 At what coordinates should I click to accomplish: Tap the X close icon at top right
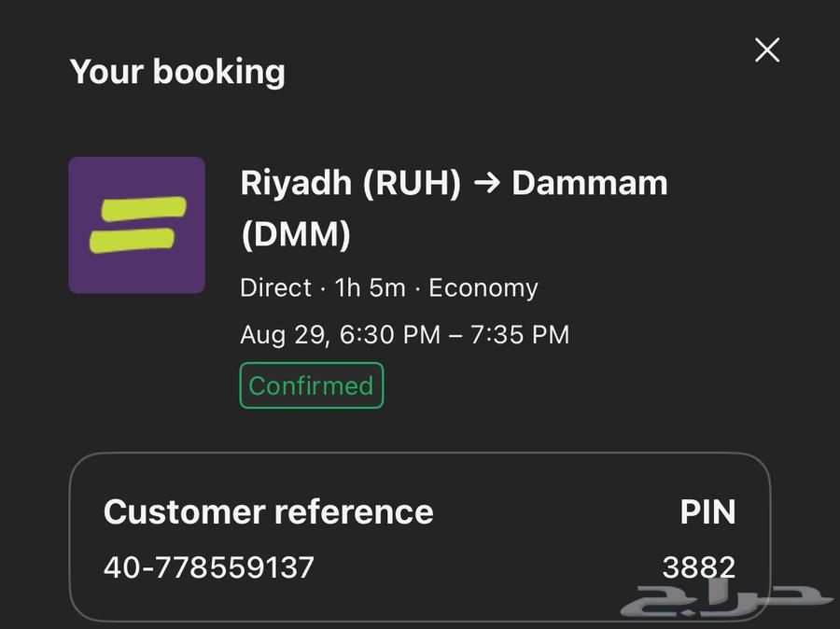(766, 49)
